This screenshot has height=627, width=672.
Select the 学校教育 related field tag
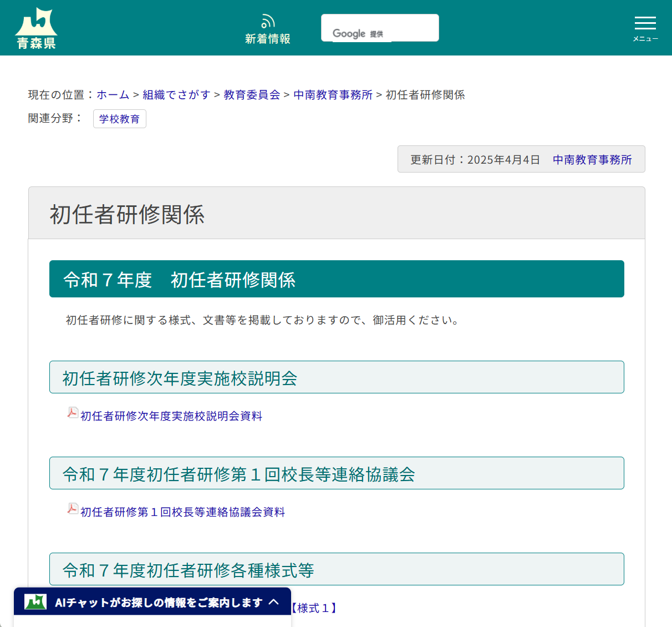pyautogui.click(x=120, y=119)
